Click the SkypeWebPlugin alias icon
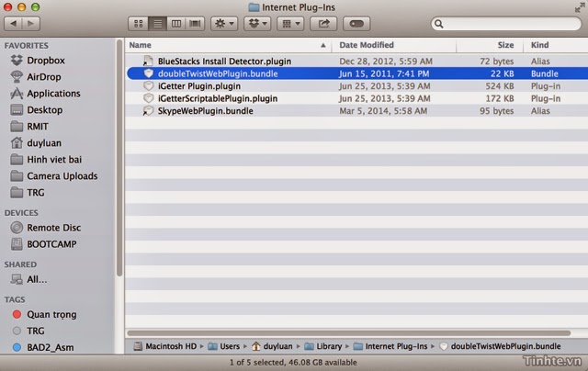 coord(148,110)
